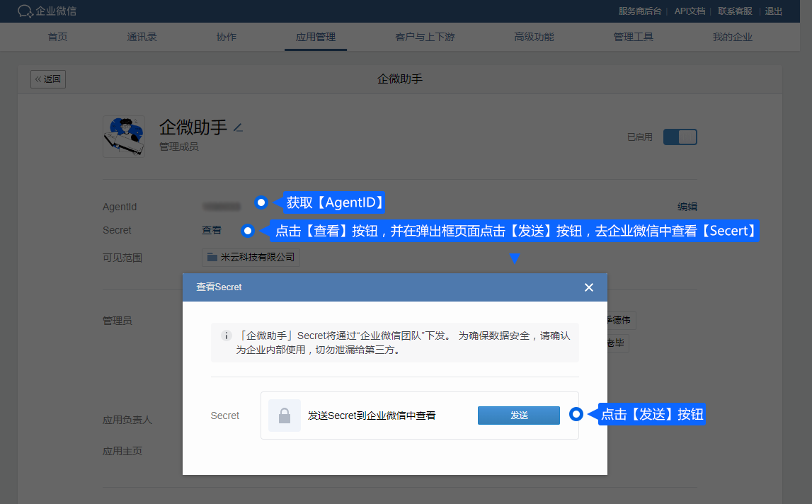Image resolution: width=812 pixels, height=504 pixels.
Task: Switch to the 通讯录 tab
Action: [142, 37]
